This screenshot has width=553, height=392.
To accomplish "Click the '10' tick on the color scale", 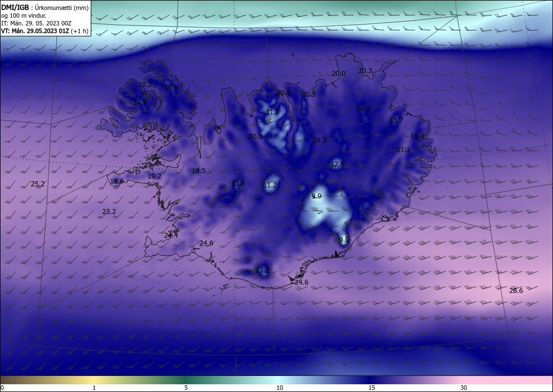I will (x=279, y=388).
